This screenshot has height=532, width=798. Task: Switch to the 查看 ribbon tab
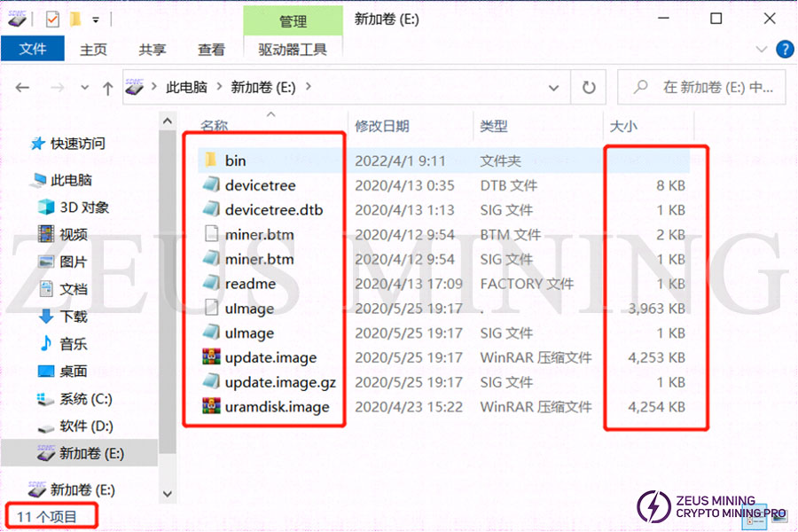click(211, 50)
